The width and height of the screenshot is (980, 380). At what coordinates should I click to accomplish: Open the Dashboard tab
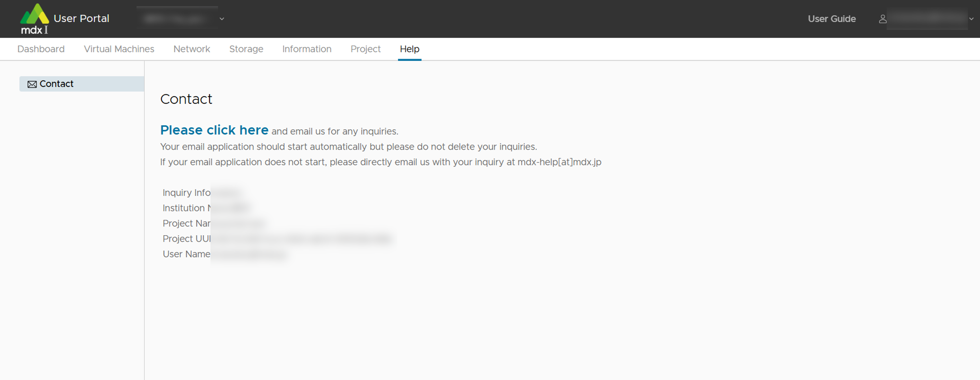pyautogui.click(x=41, y=49)
